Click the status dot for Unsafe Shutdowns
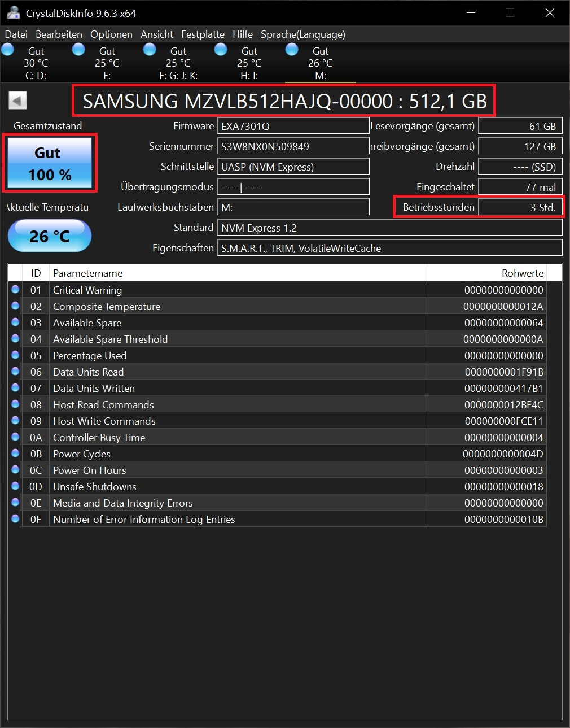The width and height of the screenshot is (570, 728). pos(15,486)
